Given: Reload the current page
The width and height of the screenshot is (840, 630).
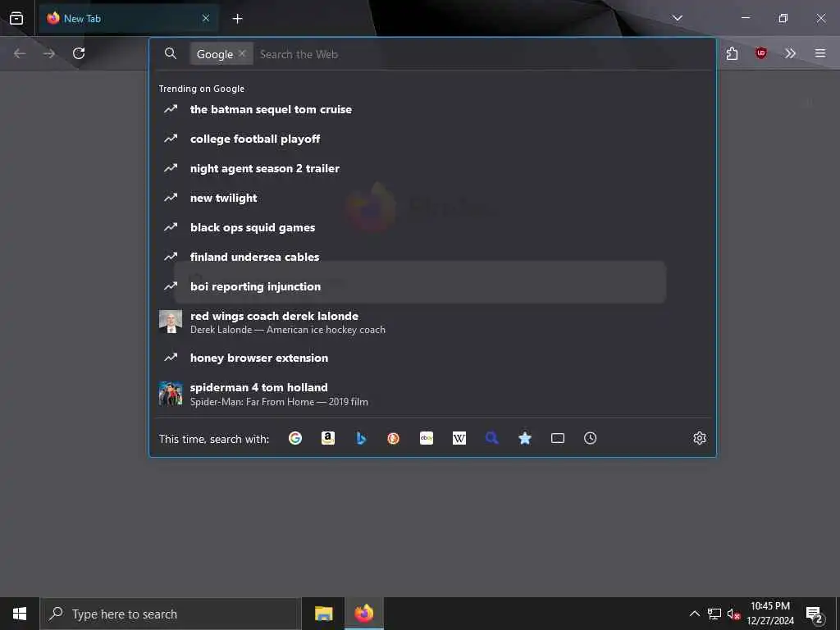Looking at the screenshot, I should coord(79,53).
